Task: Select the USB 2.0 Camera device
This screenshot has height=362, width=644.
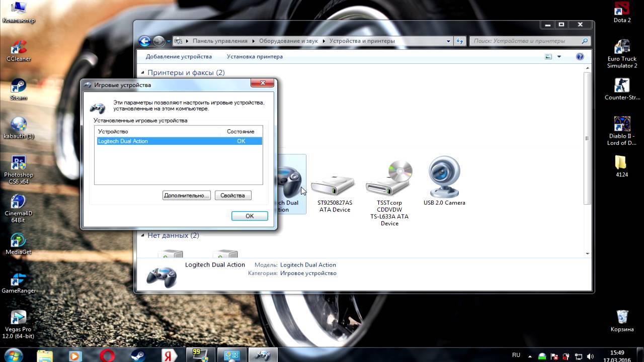Action: (x=444, y=181)
